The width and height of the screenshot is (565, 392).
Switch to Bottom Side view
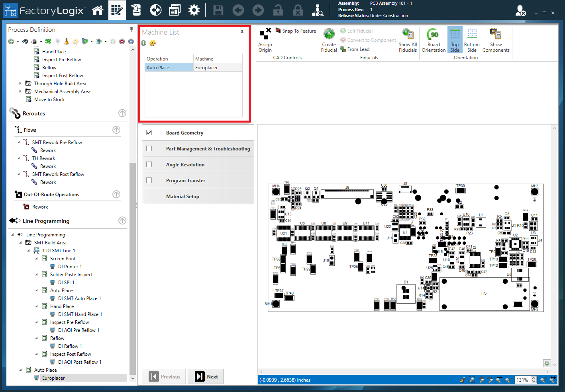coord(472,40)
